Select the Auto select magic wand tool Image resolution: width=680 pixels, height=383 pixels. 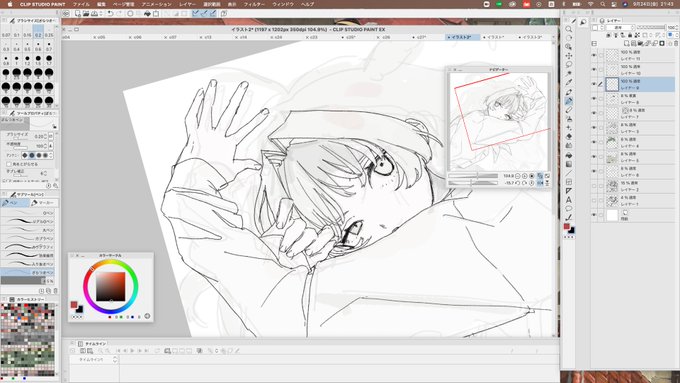click(569, 74)
